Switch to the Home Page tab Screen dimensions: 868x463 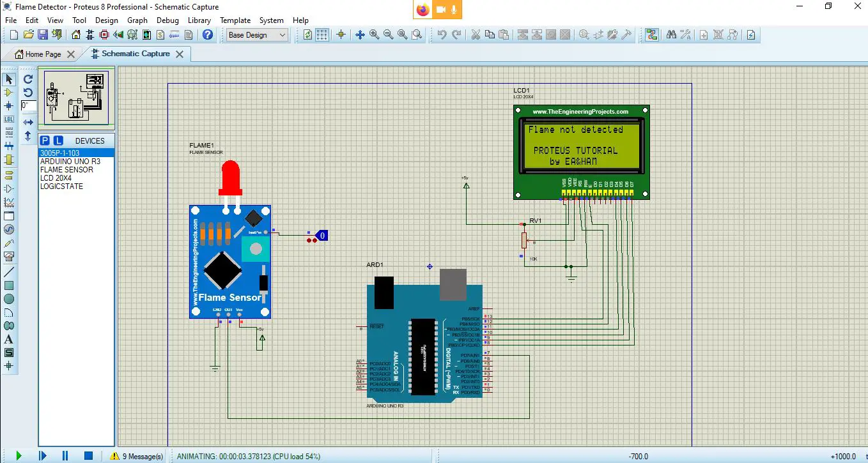[43, 54]
